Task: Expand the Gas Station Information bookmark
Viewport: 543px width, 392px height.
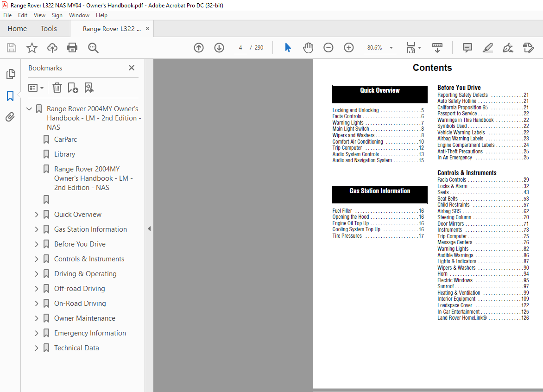Action: (36, 229)
